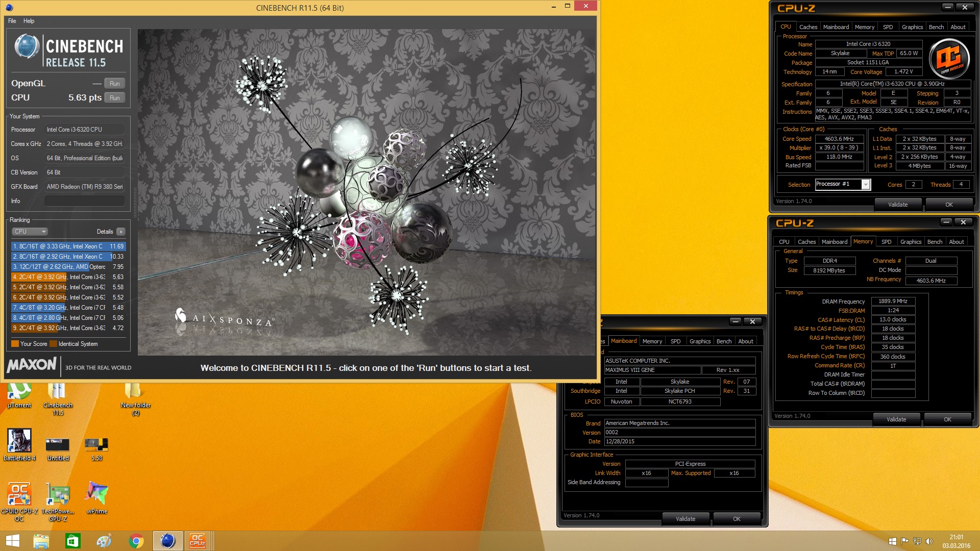Click Validate in the CPU-Z CPU window
The width and height of the screenshot is (980, 551).
pyautogui.click(x=898, y=205)
